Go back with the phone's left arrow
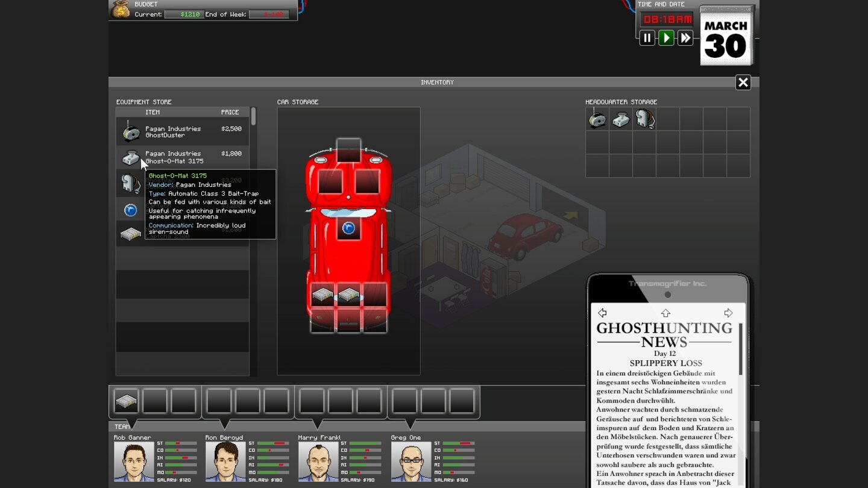The height and width of the screenshot is (488, 868). (602, 313)
